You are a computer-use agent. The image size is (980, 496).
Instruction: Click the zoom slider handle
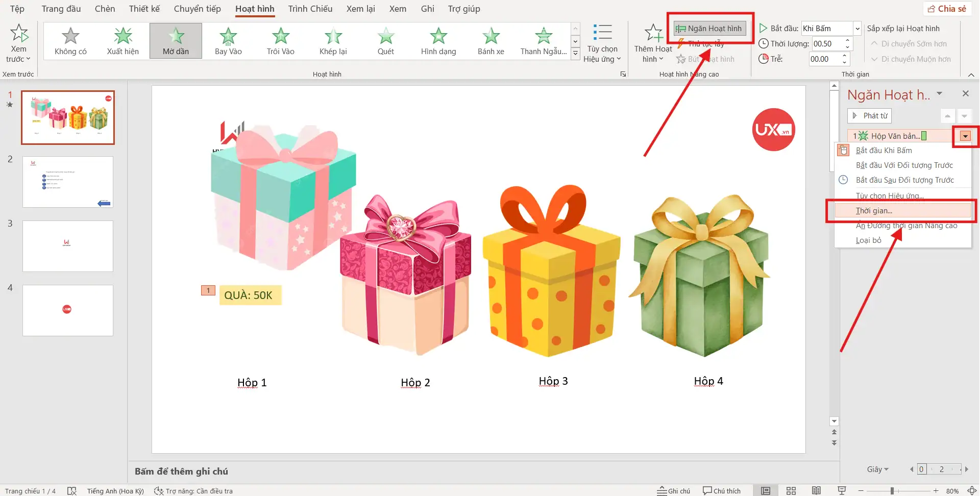point(892,490)
